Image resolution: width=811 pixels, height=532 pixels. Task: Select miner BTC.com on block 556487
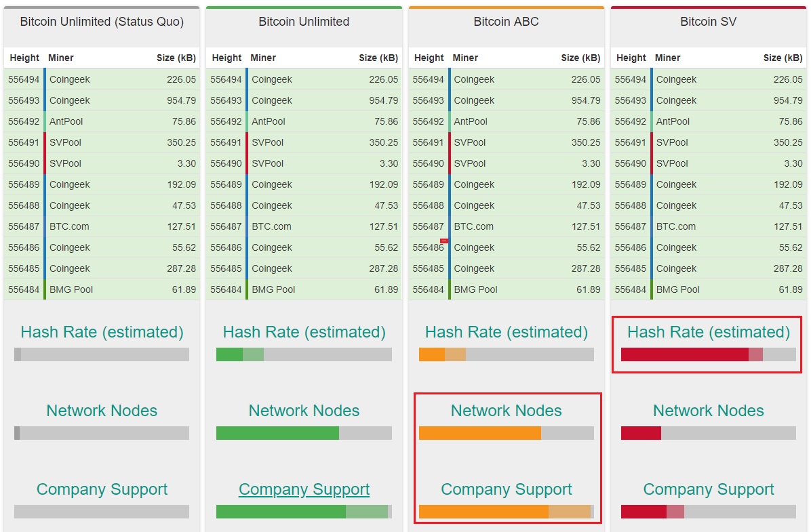(67, 226)
